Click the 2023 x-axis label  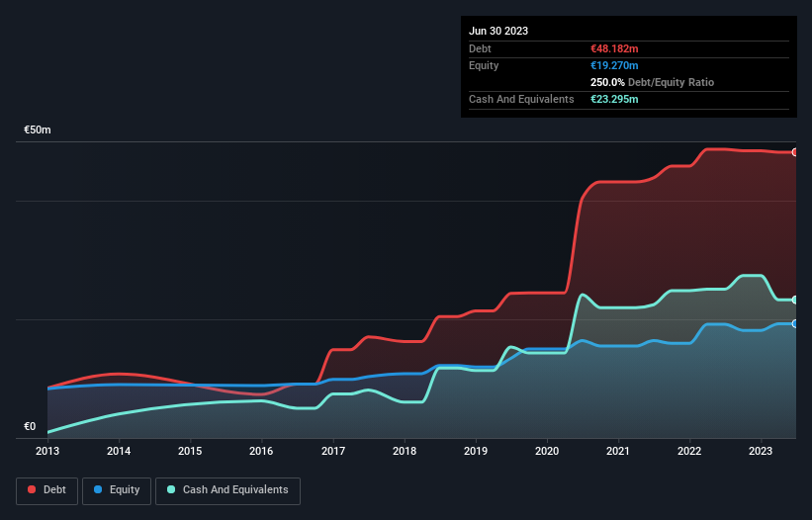[761, 451]
